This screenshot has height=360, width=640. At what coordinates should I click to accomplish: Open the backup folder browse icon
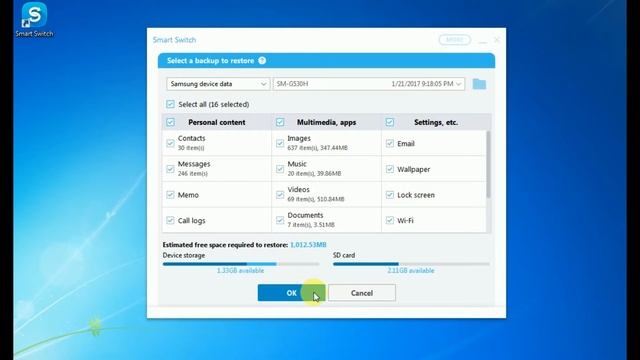click(x=479, y=84)
